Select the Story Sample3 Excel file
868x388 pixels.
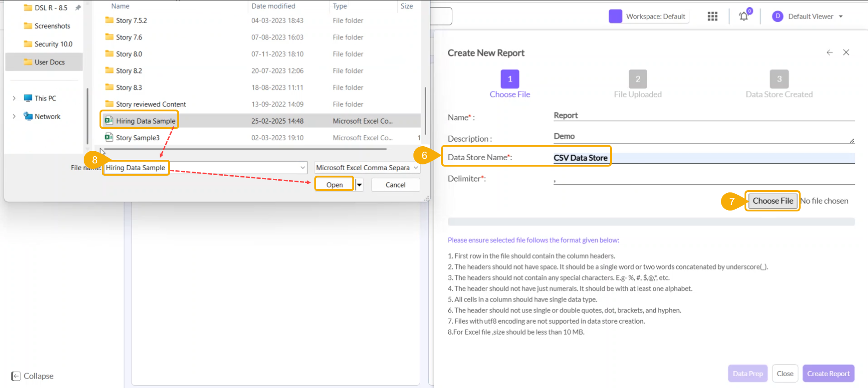tap(138, 138)
